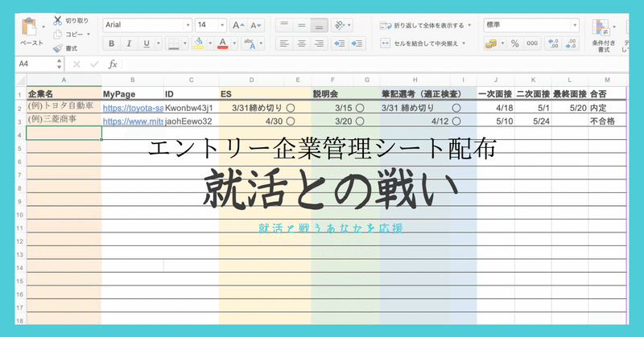Align text right

click(x=319, y=43)
